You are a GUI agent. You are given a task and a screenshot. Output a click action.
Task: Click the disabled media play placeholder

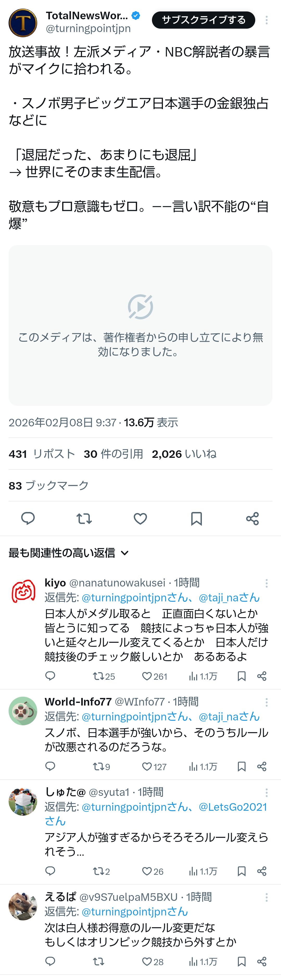coord(140,307)
